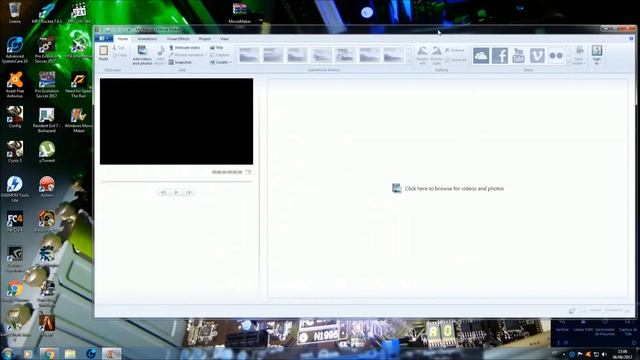Screen dimensions: 640x360
Task: Open the Credits dropdown arrow
Action: 231,62
